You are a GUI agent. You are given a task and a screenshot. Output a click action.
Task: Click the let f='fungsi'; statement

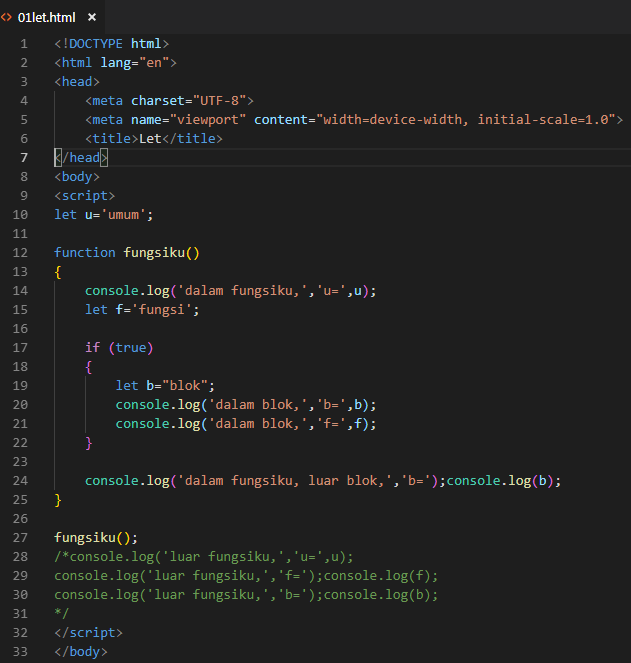pyautogui.click(x=142, y=310)
